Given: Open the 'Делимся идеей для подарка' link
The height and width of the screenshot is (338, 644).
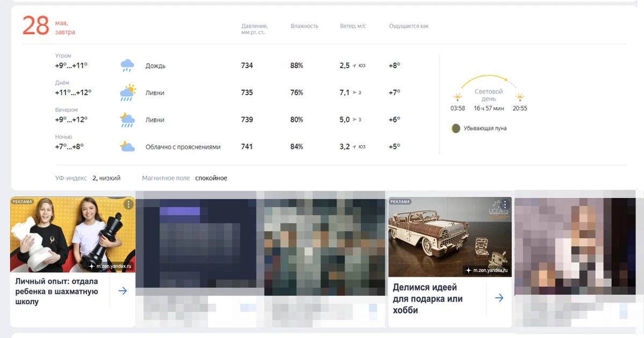Looking at the screenshot, I should [427, 299].
